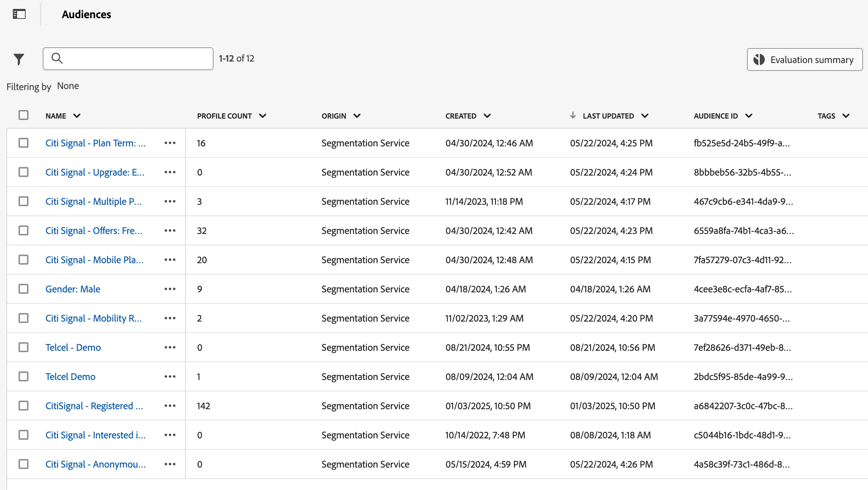Tick the Telcel Demo row checkbox
The image size is (868, 490).
tap(23, 376)
